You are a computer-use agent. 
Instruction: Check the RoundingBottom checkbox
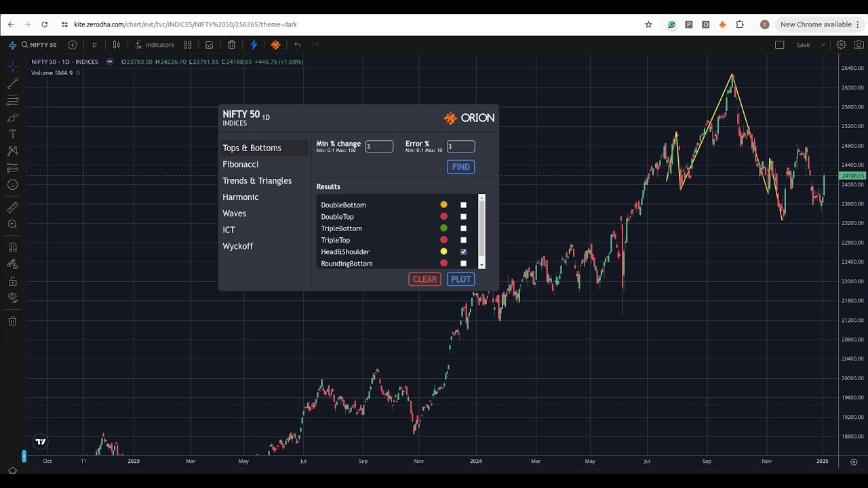[x=464, y=263]
